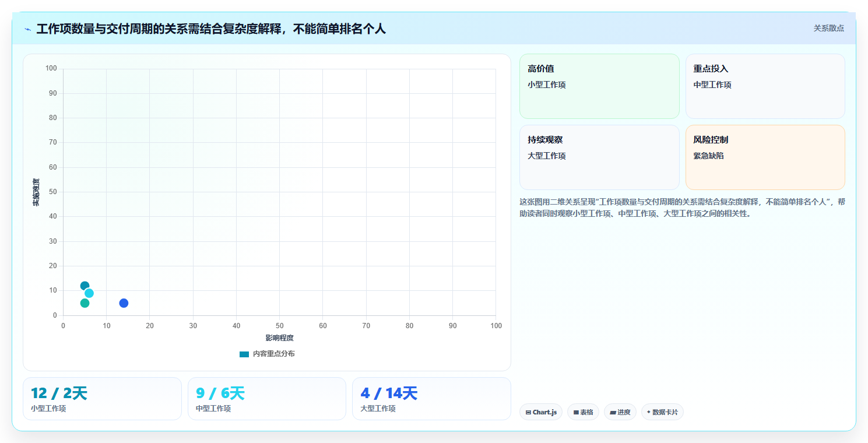Click the 内容重点分布 legend text

[274, 354]
